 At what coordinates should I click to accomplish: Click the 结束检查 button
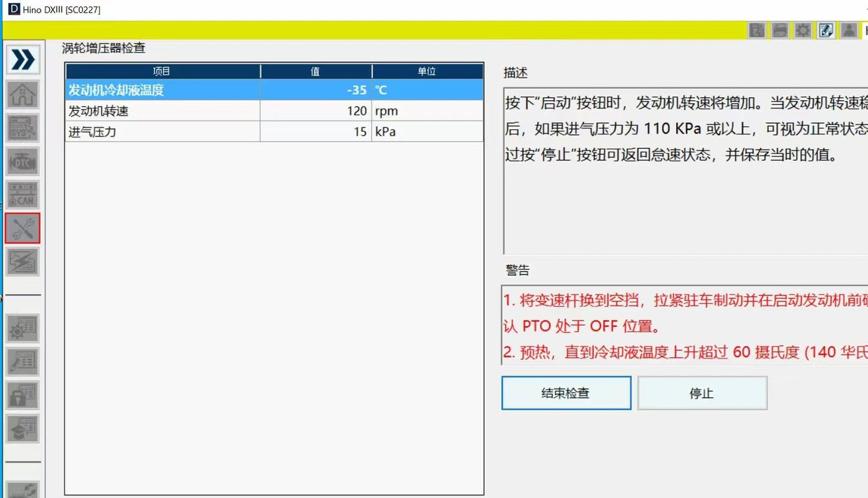[x=566, y=393]
